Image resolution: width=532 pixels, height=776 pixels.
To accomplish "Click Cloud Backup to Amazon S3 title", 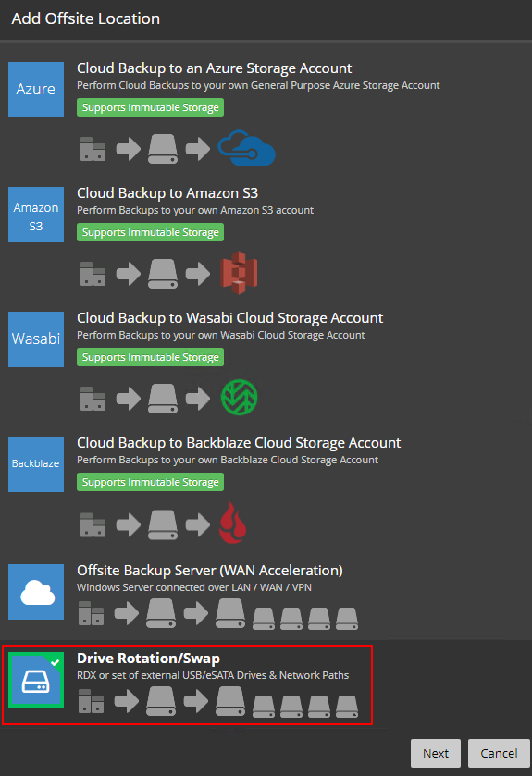I will [x=167, y=192].
